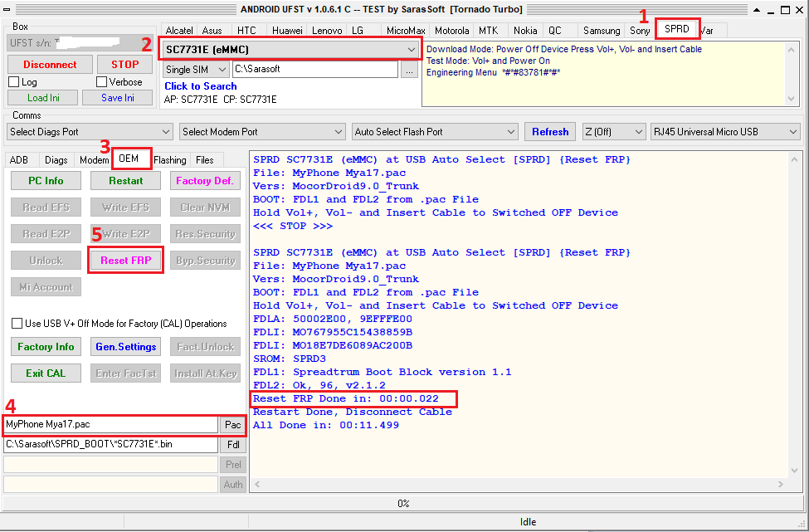Viewport: 809px width, 532px height.
Task: Open the Motorola brand tab
Action: (452, 31)
